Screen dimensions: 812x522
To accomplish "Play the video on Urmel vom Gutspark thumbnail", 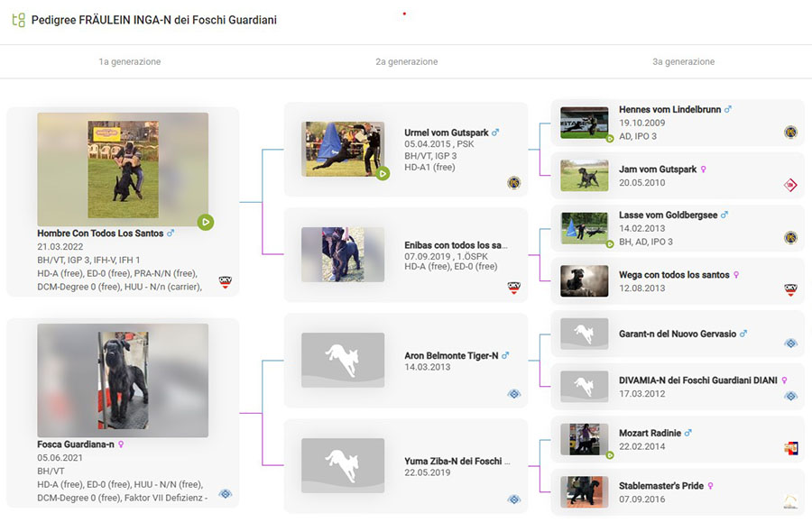I will [x=383, y=173].
